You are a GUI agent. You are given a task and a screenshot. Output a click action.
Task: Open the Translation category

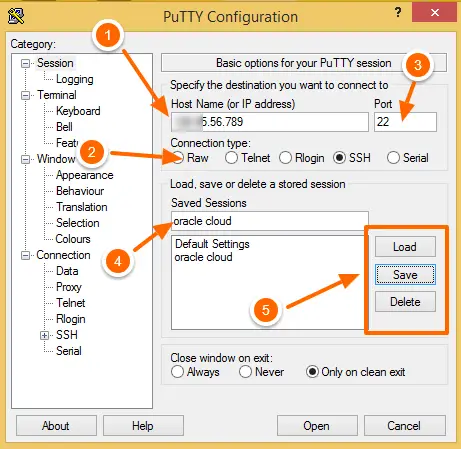[x=82, y=207]
